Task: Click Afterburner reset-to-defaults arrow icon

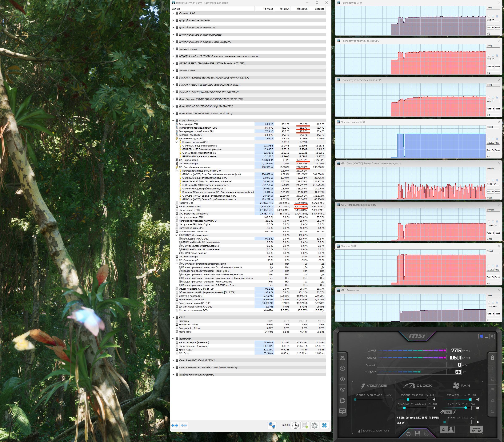Action: point(408,434)
